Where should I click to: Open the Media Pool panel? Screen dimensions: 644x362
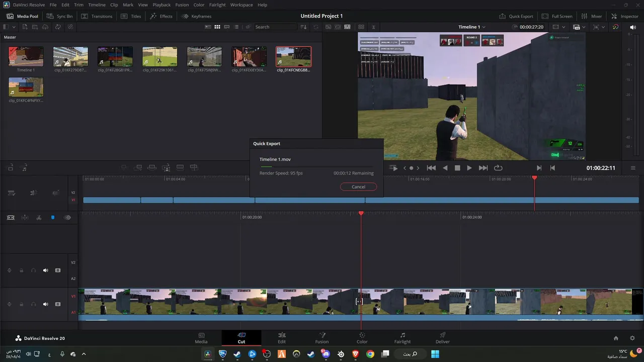coord(22,16)
